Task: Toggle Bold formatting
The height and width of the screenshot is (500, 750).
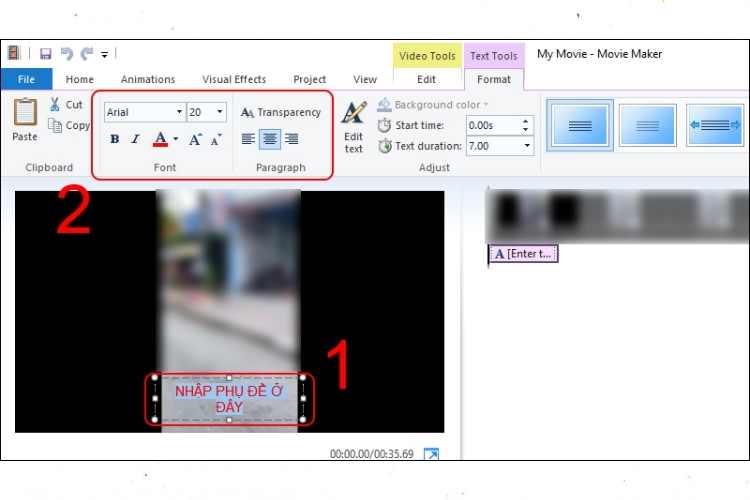Action: [x=115, y=139]
